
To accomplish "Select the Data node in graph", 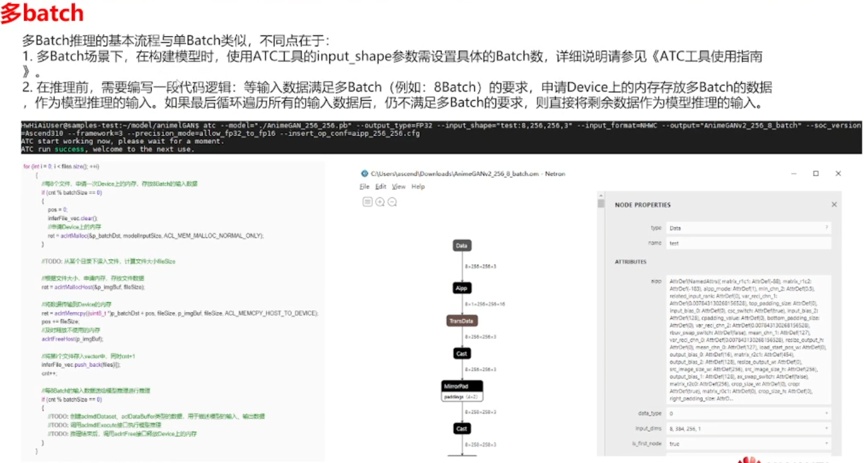I will click(462, 245).
